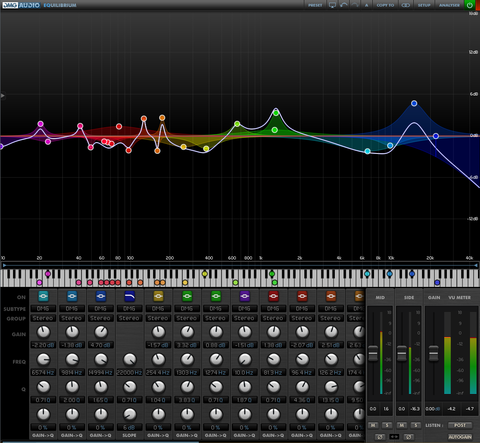
Task: Select the cyan EQ node near 6k
Action: click(x=367, y=151)
